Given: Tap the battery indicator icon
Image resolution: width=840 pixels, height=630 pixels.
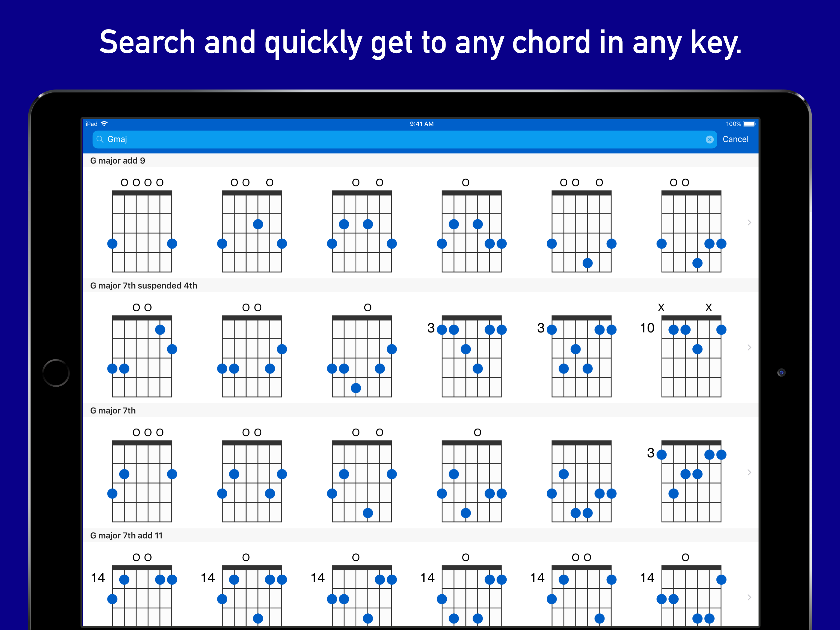Looking at the screenshot, I should coord(749,124).
